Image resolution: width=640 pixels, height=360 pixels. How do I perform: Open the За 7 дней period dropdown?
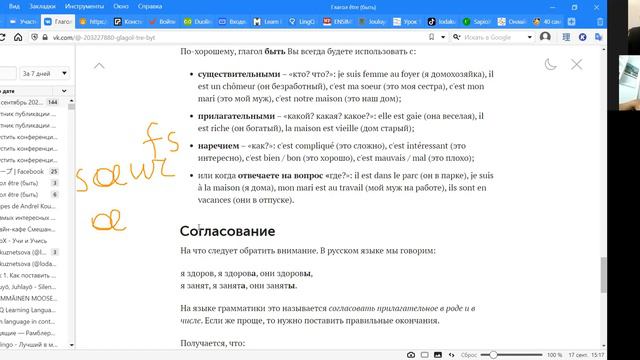[x=44, y=73]
